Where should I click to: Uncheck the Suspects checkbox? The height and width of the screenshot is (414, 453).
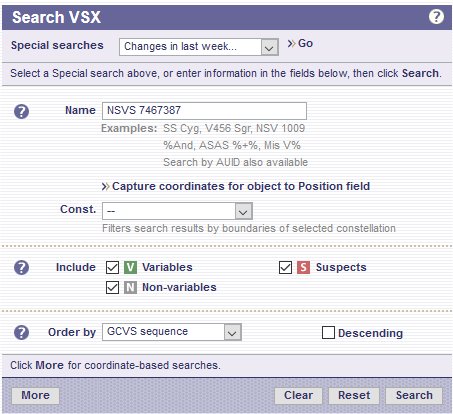click(285, 267)
